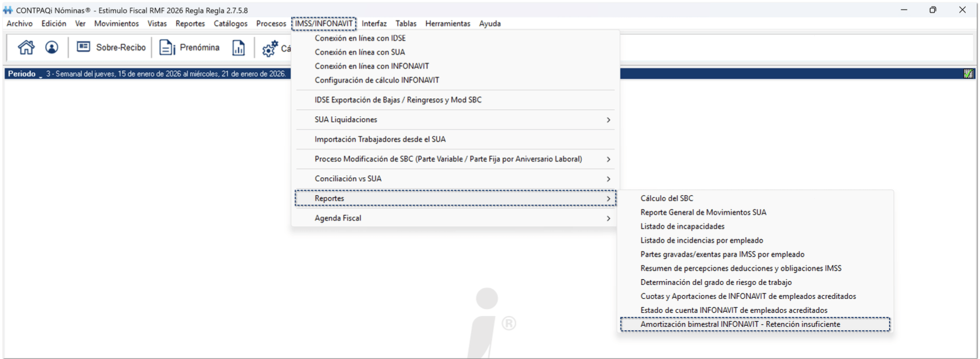Click Importación Trabajadores desde el SUA
The width and height of the screenshot is (980, 359).
(x=380, y=139)
